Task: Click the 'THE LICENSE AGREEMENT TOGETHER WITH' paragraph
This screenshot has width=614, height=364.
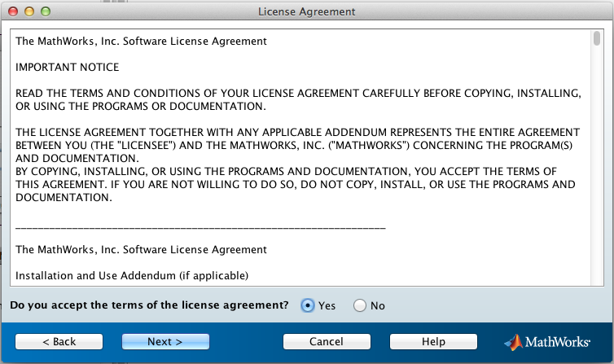Action: coord(297,145)
